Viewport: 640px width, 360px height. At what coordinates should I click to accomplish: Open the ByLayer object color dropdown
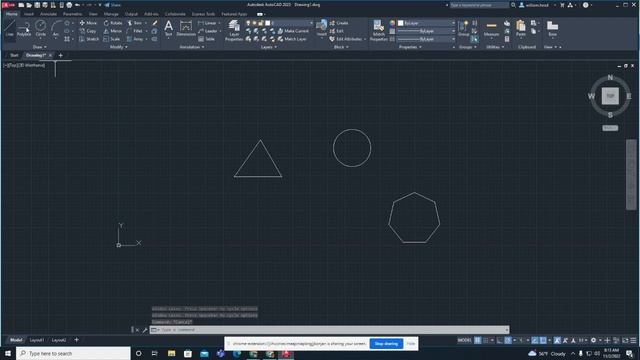pos(427,23)
